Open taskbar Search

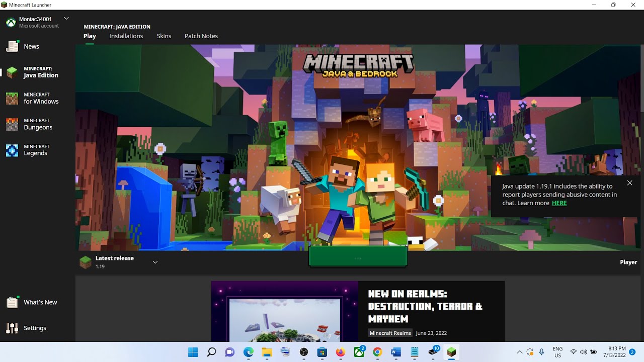click(212, 352)
